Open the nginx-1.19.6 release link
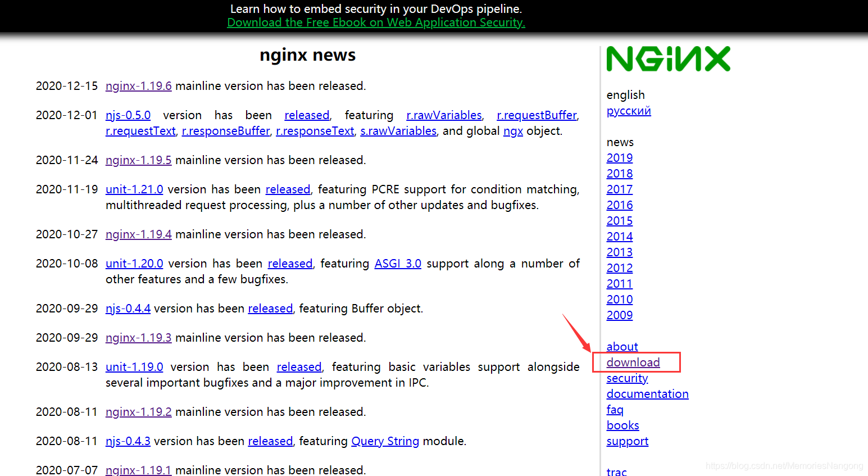 point(138,86)
